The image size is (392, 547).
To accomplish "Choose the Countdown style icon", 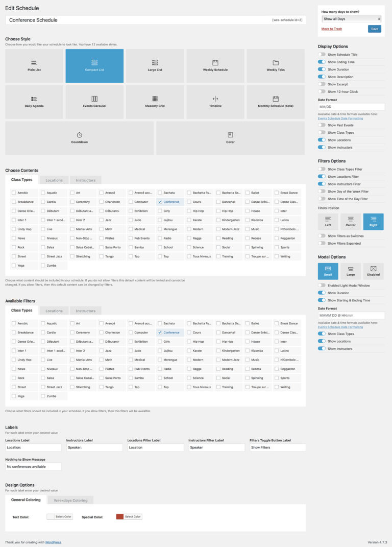I will (79, 135).
